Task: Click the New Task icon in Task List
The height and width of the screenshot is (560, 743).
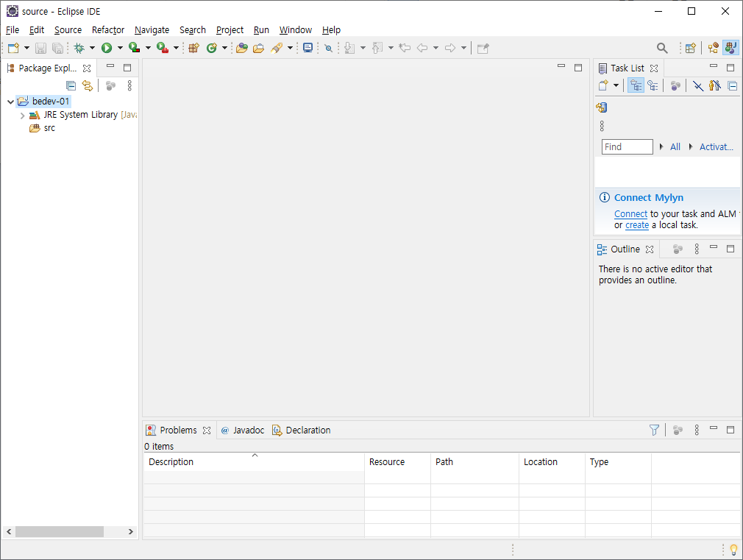Action: click(603, 86)
